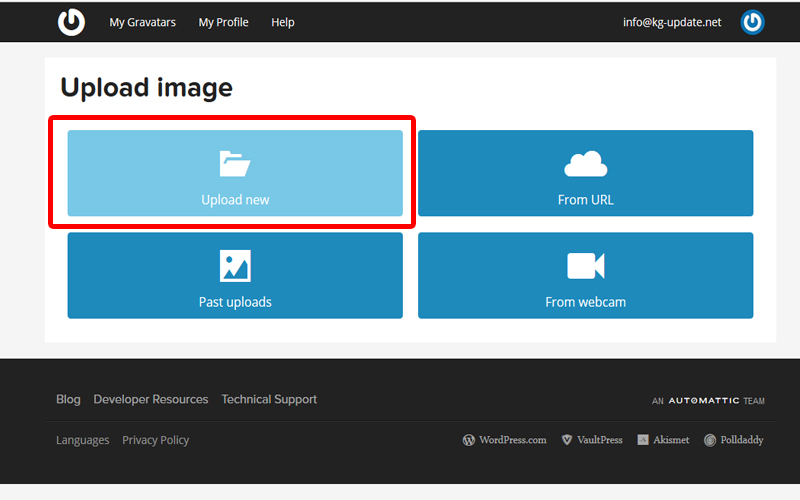Click the Gravatar logo in header

click(71, 22)
